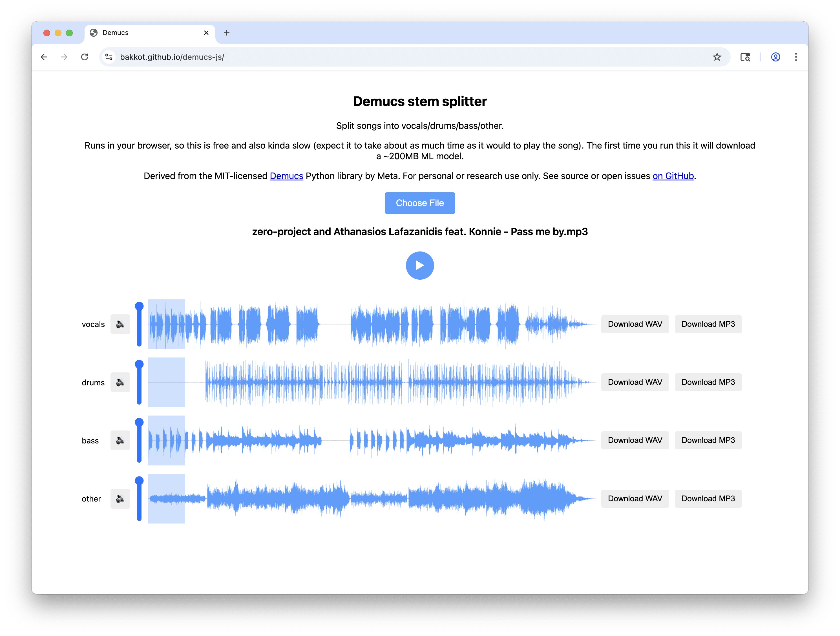Open the on GitHub link
This screenshot has height=636, width=840.
[673, 176]
